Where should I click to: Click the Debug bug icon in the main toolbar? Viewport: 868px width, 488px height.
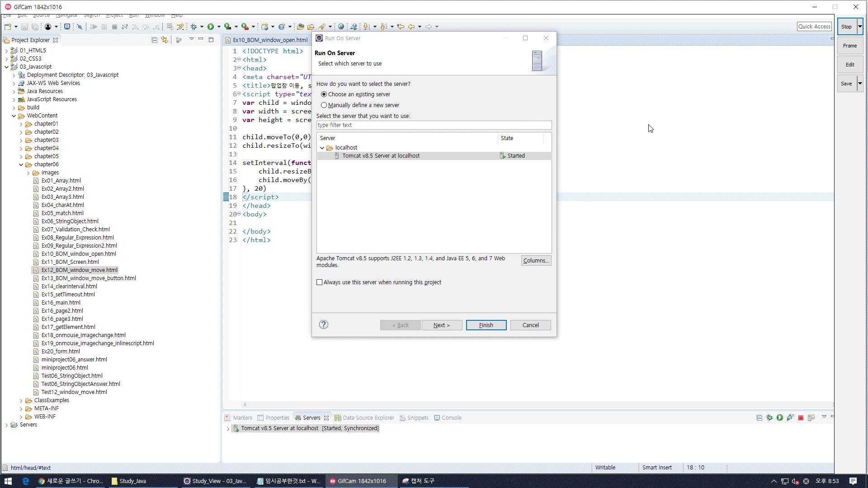[193, 27]
